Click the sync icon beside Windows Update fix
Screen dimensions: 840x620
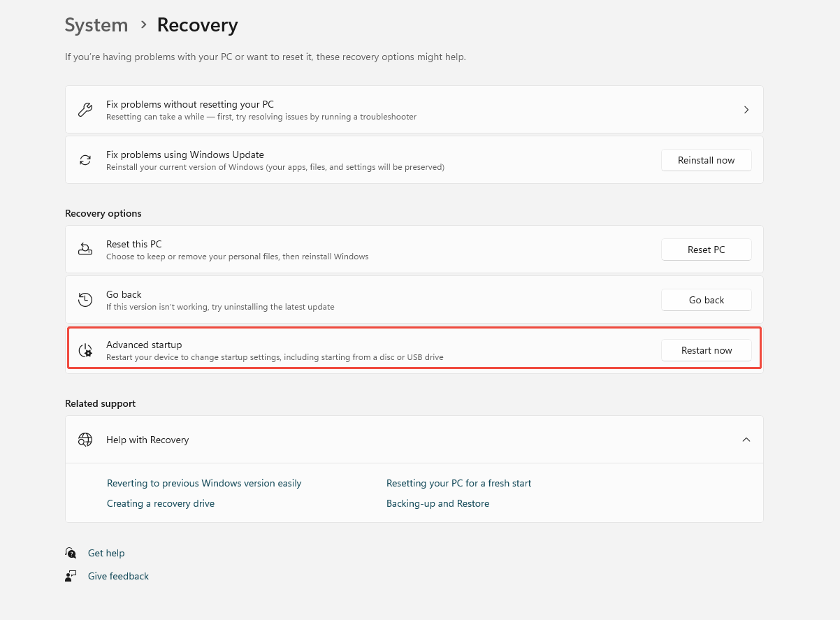pos(85,160)
